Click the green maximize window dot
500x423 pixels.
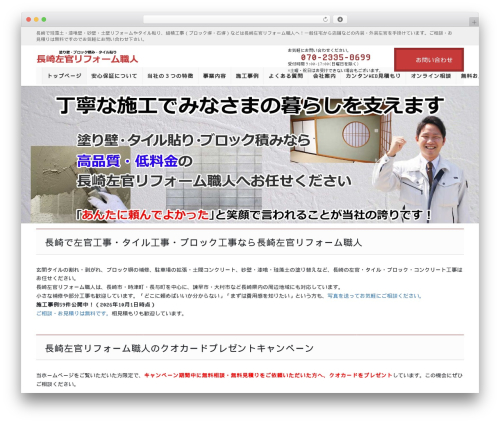[x=44, y=20]
